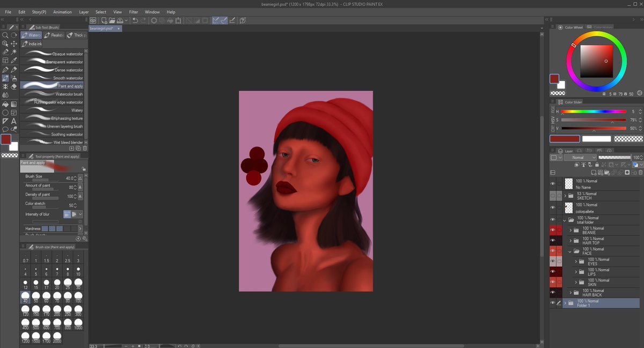Select the Gradient tool

point(14,104)
